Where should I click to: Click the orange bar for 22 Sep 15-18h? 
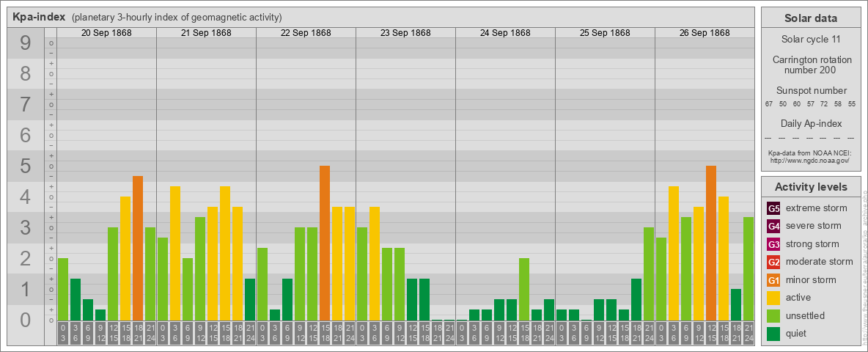[325, 243]
